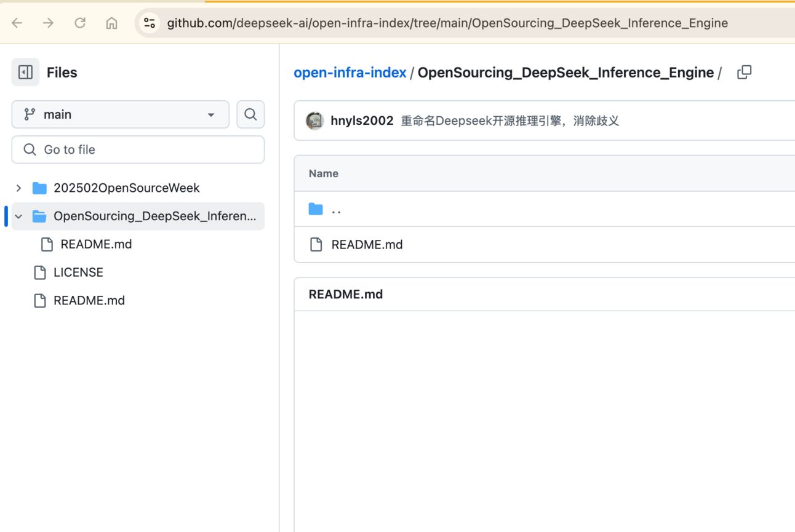Open hnyls2002 user profile link

(x=362, y=121)
